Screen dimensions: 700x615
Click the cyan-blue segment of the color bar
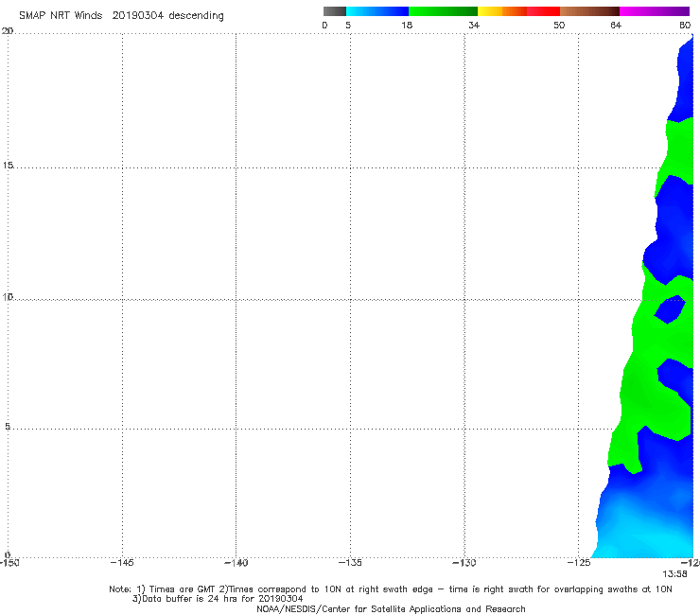coord(377,11)
